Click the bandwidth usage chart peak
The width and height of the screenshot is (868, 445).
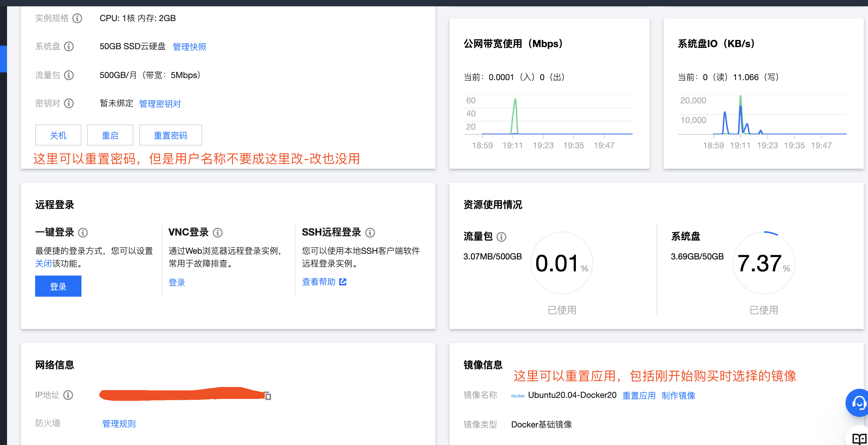(x=515, y=100)
